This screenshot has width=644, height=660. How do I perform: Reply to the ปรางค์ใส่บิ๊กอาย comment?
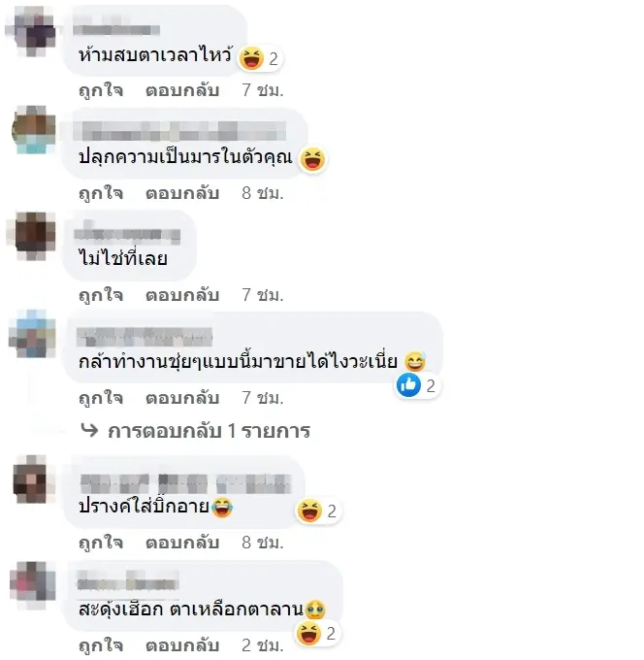pos(182,543)
